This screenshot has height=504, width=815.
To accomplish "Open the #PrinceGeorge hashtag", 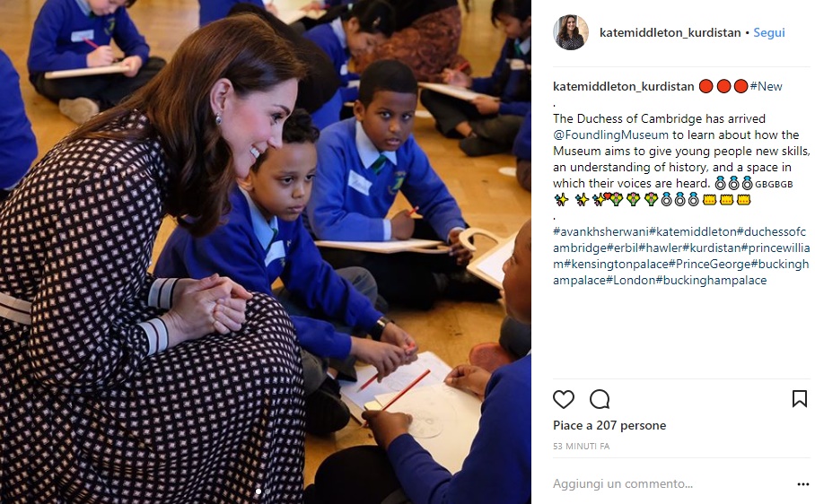I will click(709, 265).
